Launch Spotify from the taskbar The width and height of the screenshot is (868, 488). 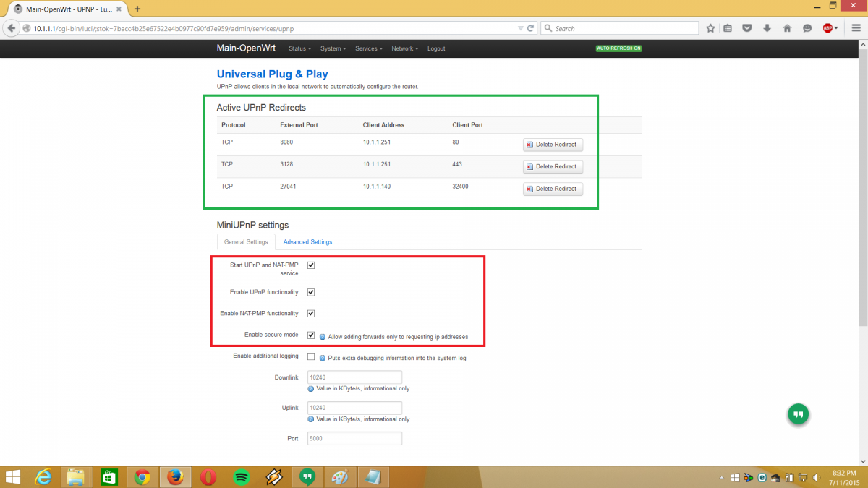point(242,477)
